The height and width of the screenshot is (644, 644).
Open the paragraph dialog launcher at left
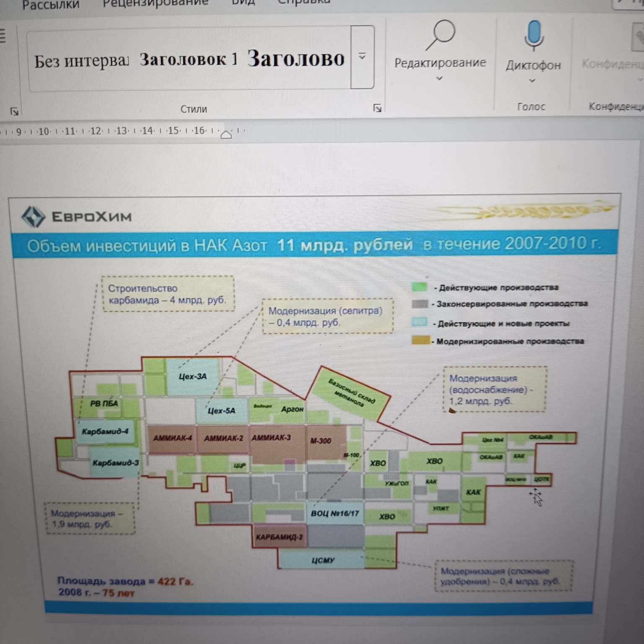pyautogui.click(x=14, y=112)
